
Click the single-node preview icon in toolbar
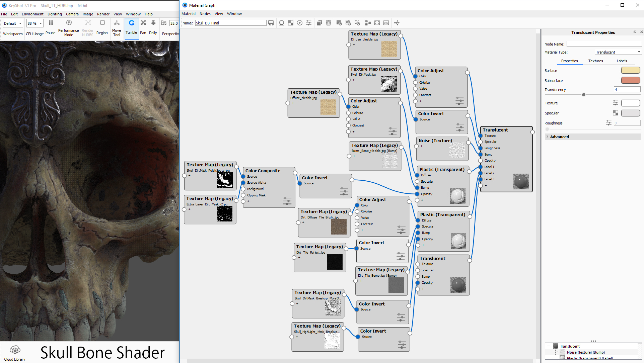point(339,23)
